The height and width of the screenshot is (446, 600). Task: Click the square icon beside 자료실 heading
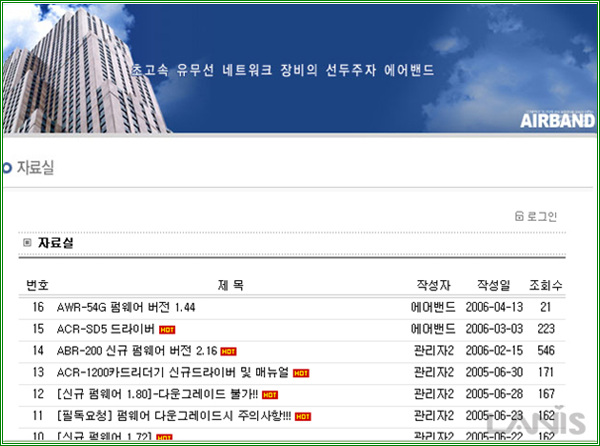[x=27, y=242]
